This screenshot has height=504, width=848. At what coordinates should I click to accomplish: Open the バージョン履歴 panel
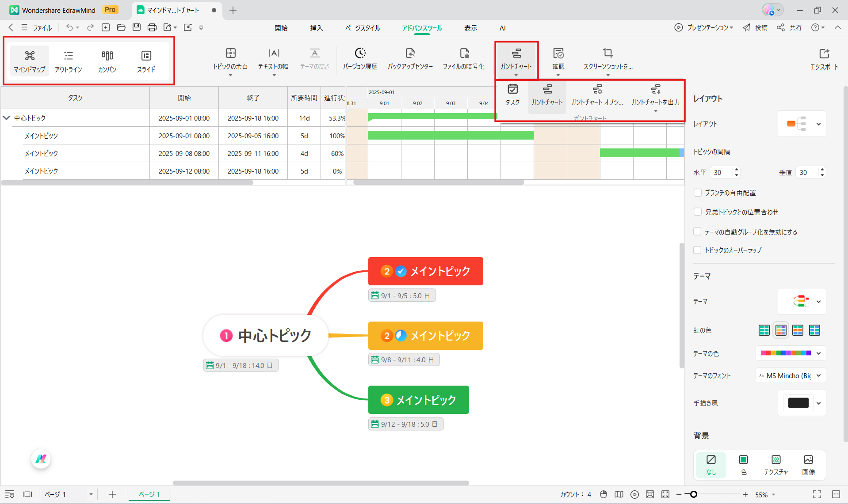[360, 59]
